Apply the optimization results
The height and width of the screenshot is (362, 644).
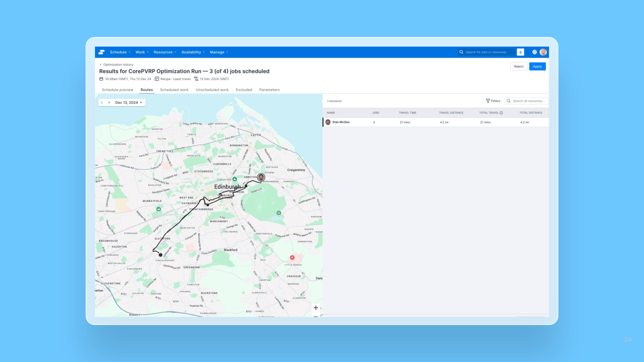[537, 66]
